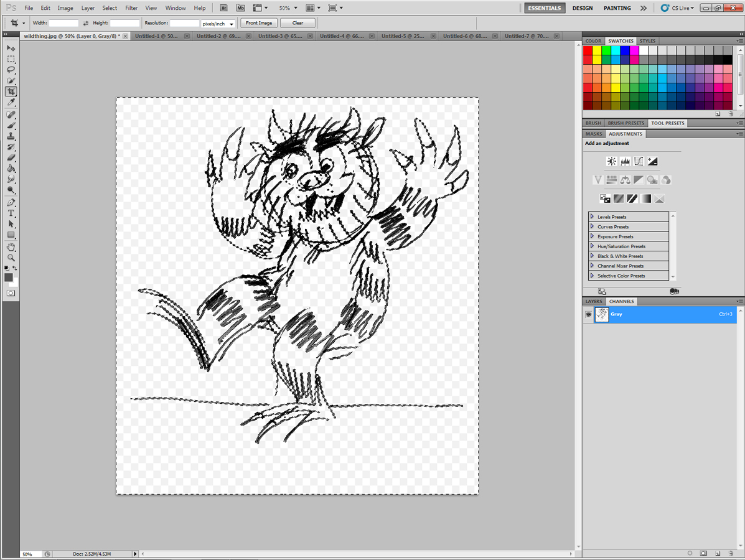Screen dimensions: 745x560
Task: Click the foreground color swatch
Action: click(9, 278)
